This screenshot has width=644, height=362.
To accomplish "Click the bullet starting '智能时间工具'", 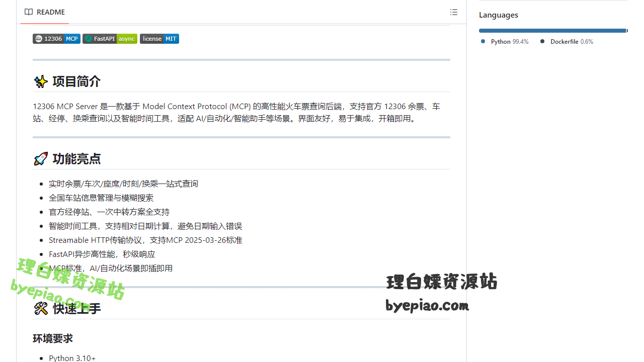I will point(145,226).
